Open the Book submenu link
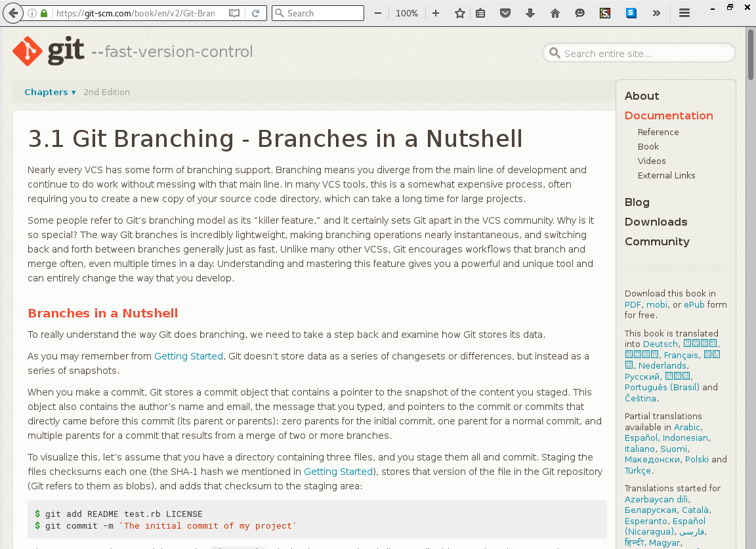This screenshot has height=549, width=756. (x=648, y=146)
